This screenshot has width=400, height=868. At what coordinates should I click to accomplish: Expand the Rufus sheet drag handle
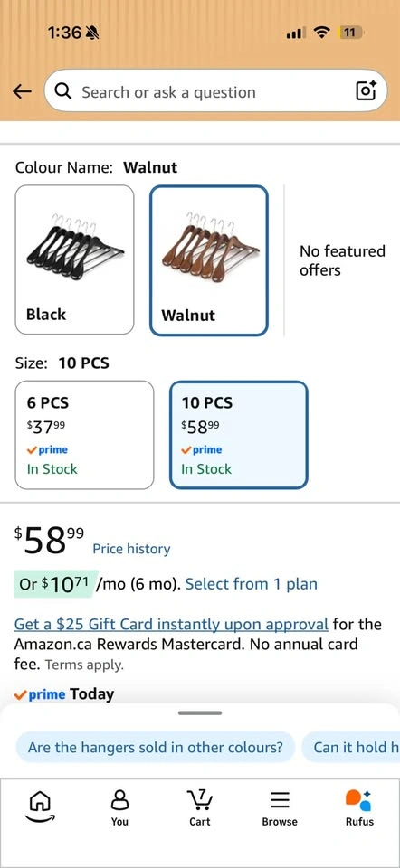(200, 713)
